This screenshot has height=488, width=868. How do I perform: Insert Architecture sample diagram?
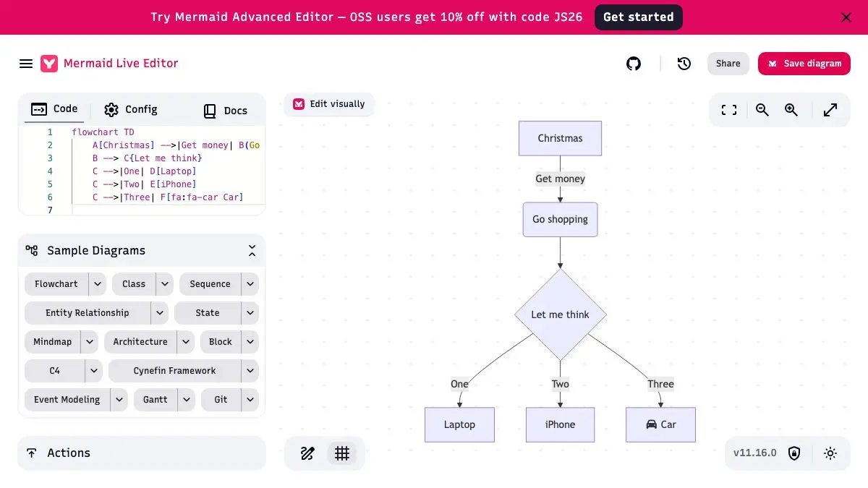[x=140, y=342]
